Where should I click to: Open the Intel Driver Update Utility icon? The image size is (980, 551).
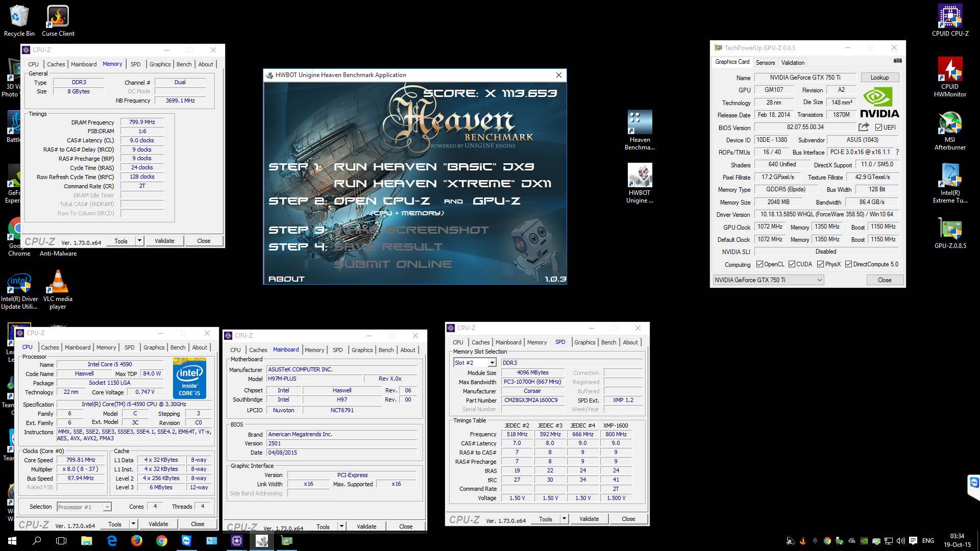(19, 291)
